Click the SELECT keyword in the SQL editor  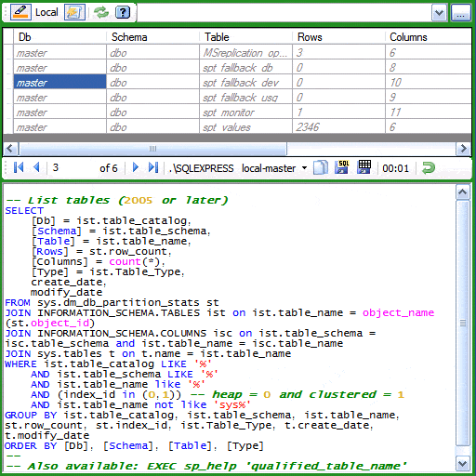point(24,211)
